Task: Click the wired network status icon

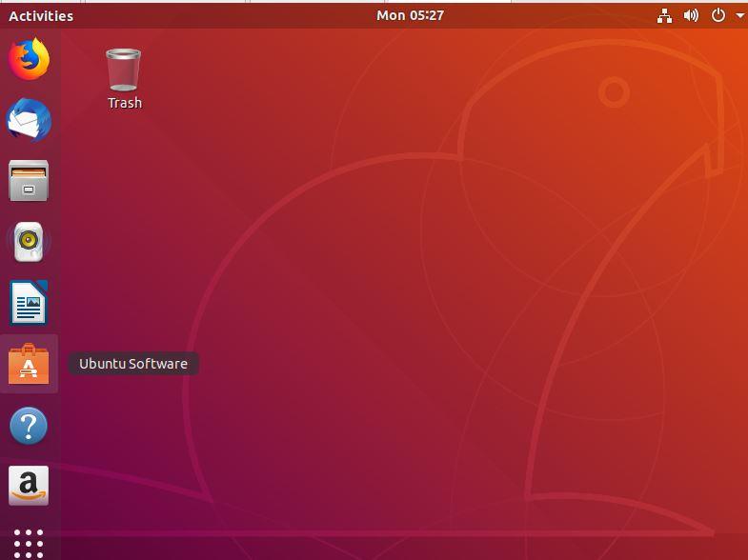Action: [664, 16]
